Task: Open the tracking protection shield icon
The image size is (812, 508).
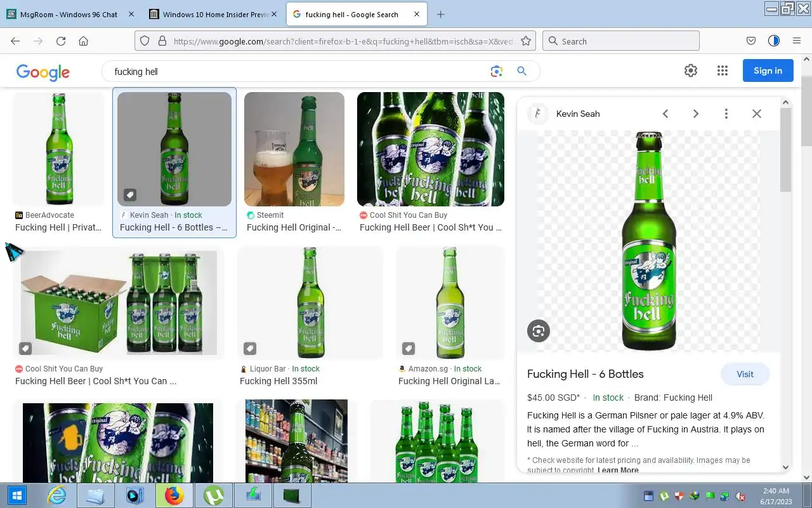Action: coord(145,41)
